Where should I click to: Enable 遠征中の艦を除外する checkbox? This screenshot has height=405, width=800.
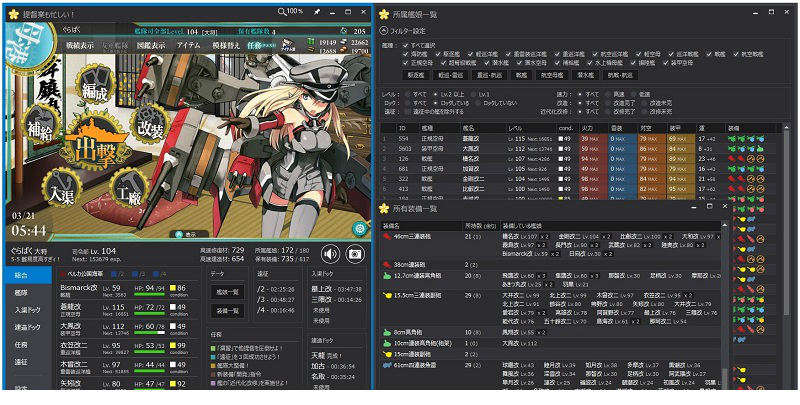[x=408, y=111]
